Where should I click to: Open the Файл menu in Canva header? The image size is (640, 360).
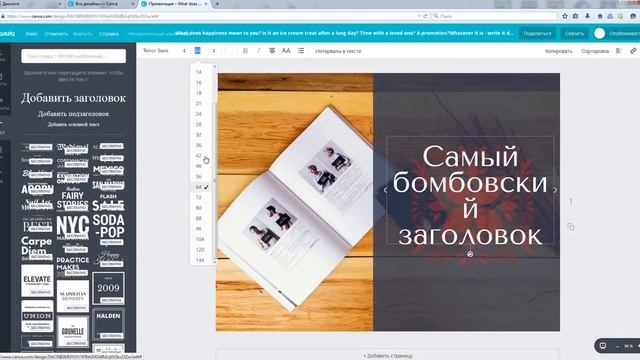[x=31, y=34]
